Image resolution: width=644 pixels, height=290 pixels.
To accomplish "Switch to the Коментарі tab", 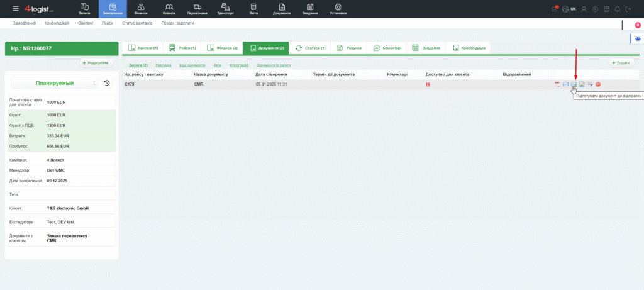I will (x=383, y=48).
